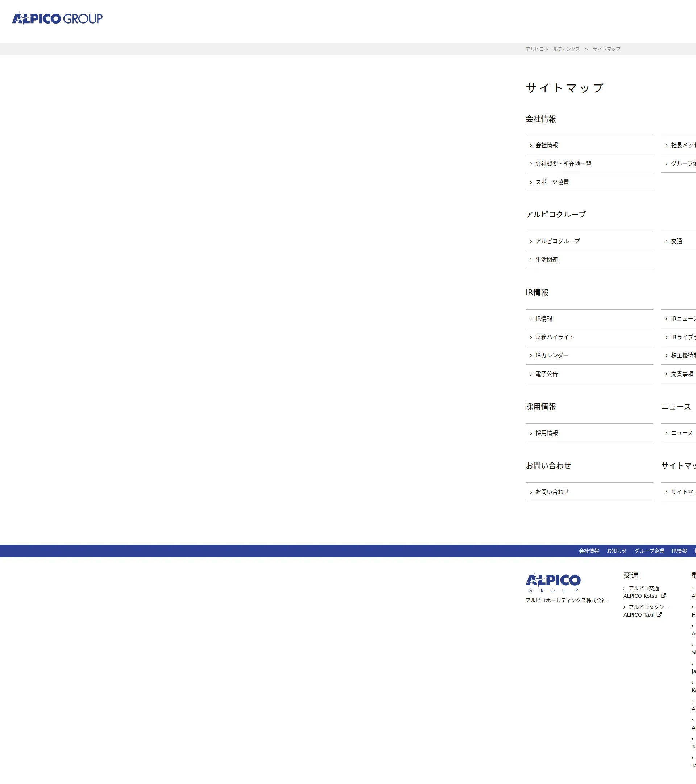Open 交通 link in アルピコグループ section
This screenshot has height=784, width=696.
[x=676, y=241]
